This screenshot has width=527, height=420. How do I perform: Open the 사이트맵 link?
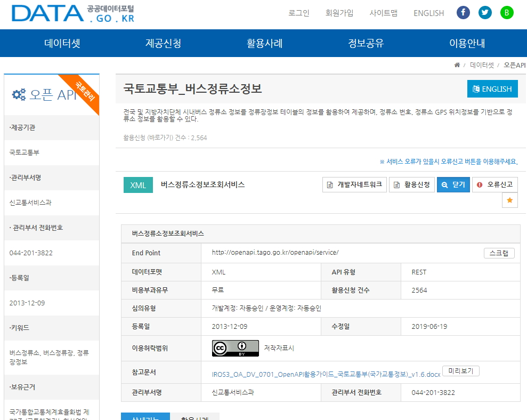384,13
